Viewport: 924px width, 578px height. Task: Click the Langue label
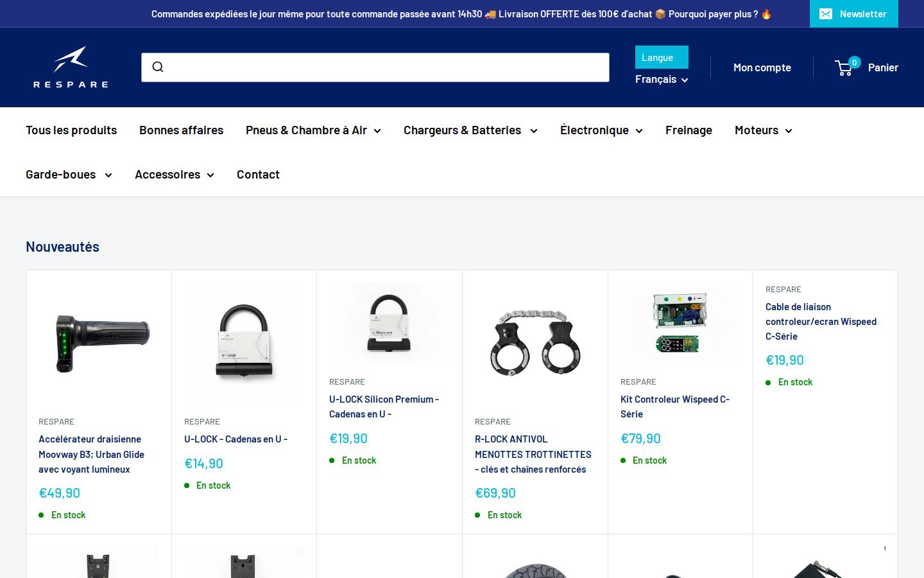click(662, 57)
